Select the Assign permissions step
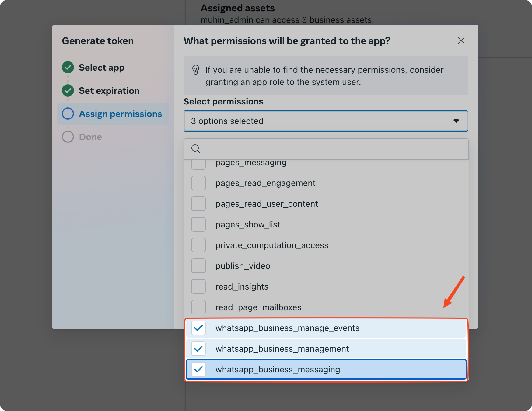 (x=113, y=114)
